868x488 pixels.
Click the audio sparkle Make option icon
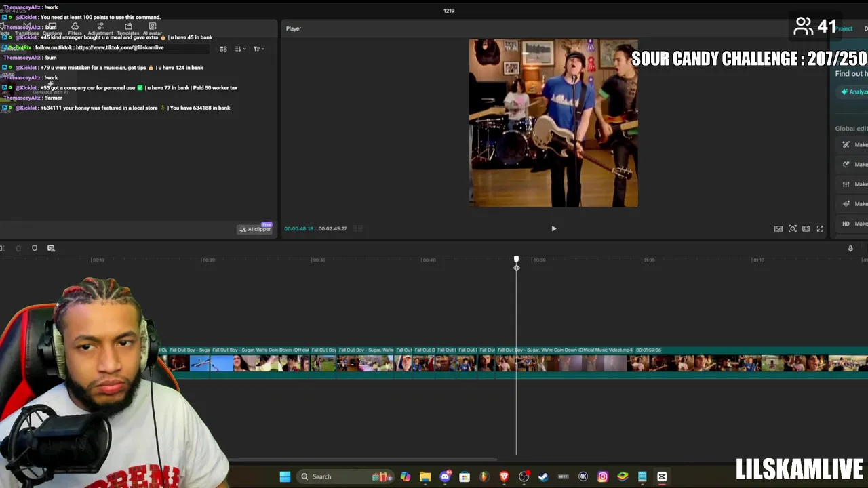pyautogui.click(x=846, y=203)
